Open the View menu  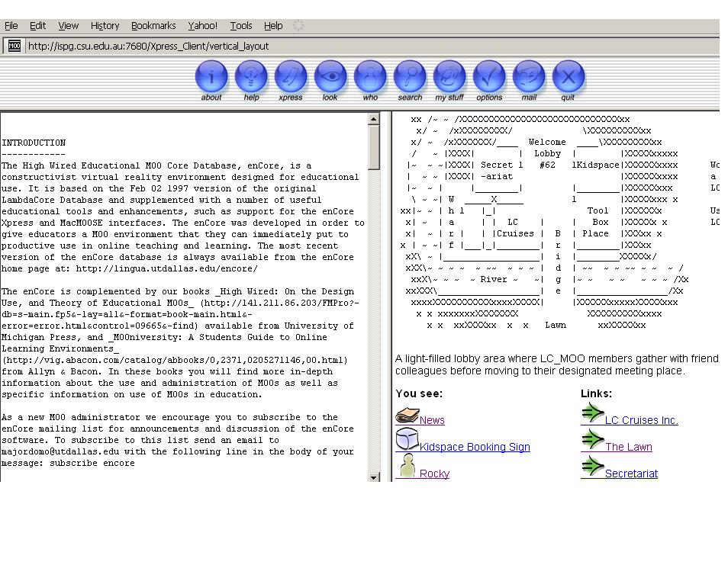click(x=68, y=26)
